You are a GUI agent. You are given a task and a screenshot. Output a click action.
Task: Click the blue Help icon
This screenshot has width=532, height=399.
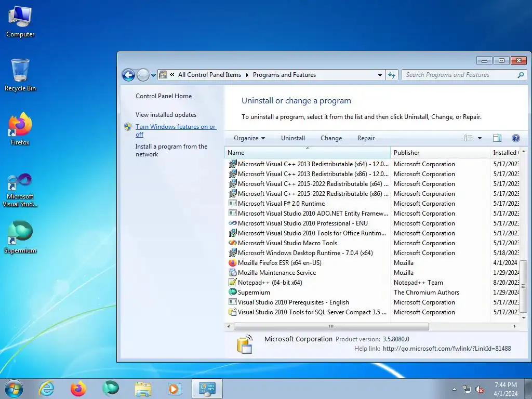tap(515, 138)
